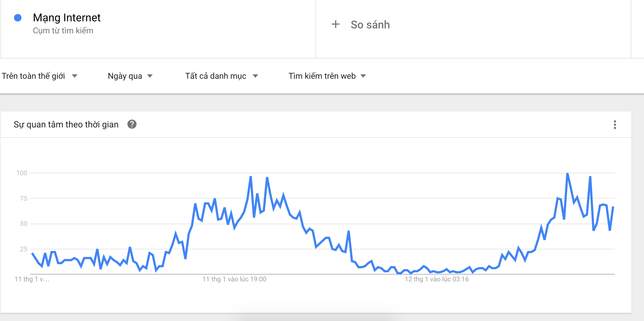Click the arrow next to Trên toàn thế giới

(75, 76)
